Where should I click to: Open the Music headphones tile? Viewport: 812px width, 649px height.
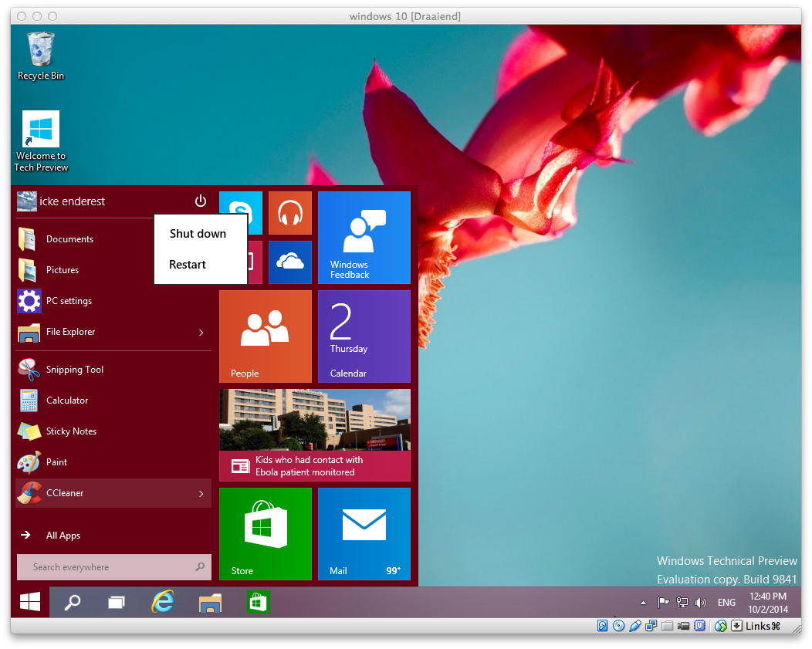point(290,213)
